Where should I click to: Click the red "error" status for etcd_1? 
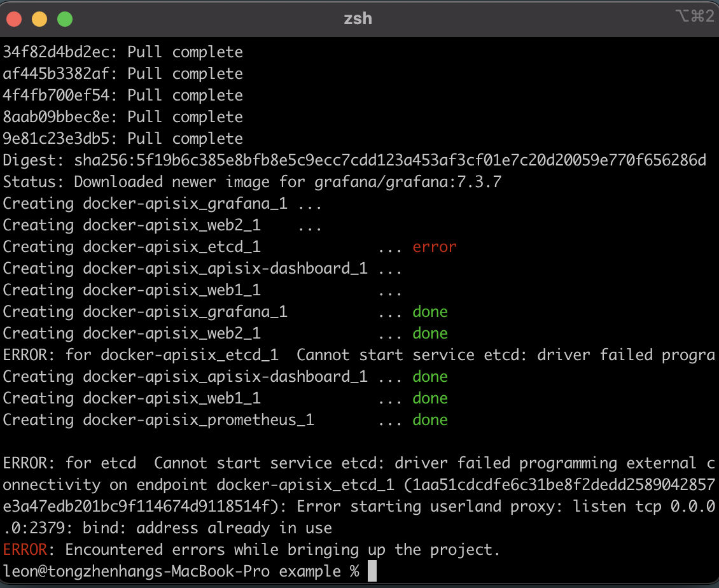click(435, 247)
